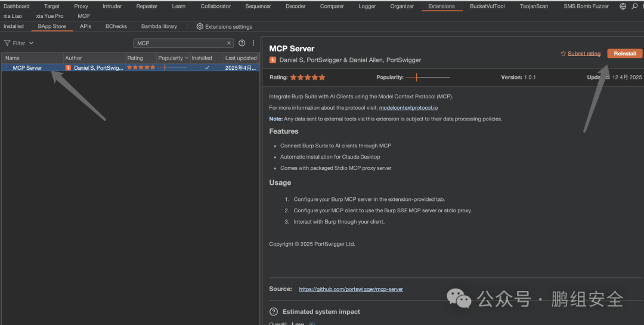Switch to the Installed sub-tab
This screenshot has width=644, height=325.
tap(14, 26)
